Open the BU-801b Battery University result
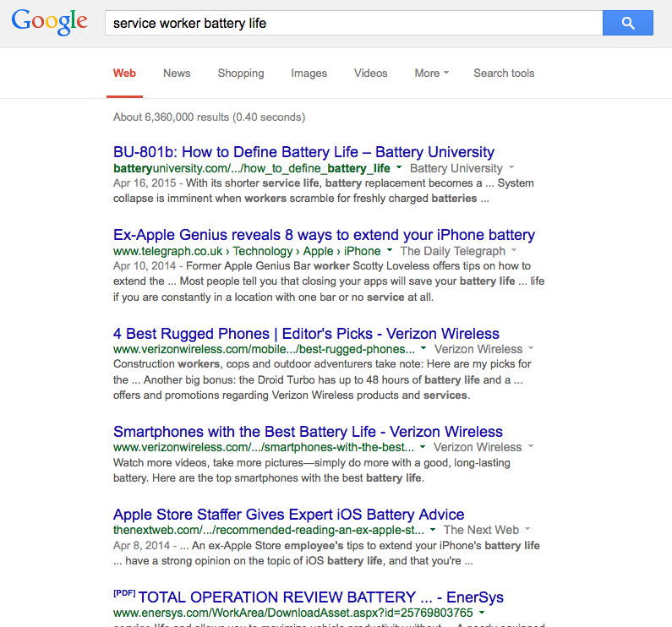Image resolution: width=672 pixels, height=627 pixels. tap(303, 152)
